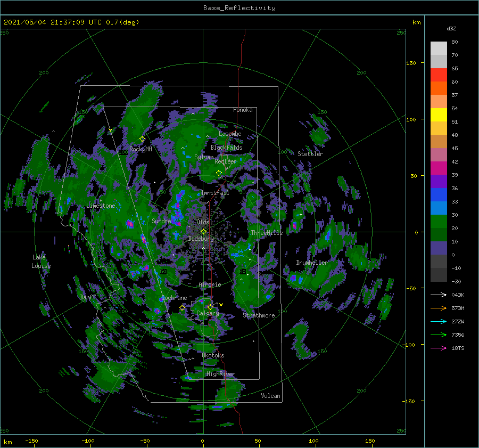This screenshot has width=479, height=448.
Task: Pick the bright green swatch between 30 and 20
Action: [439, 222]
